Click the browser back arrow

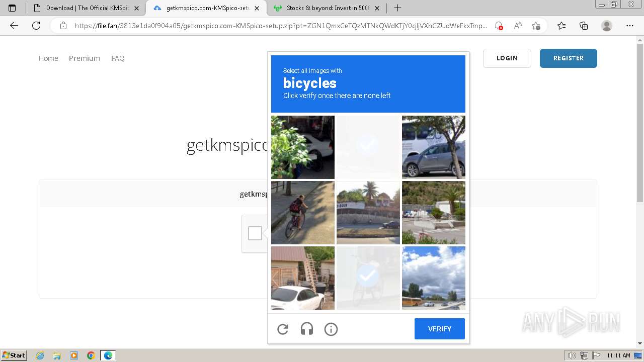click(14, 26)
